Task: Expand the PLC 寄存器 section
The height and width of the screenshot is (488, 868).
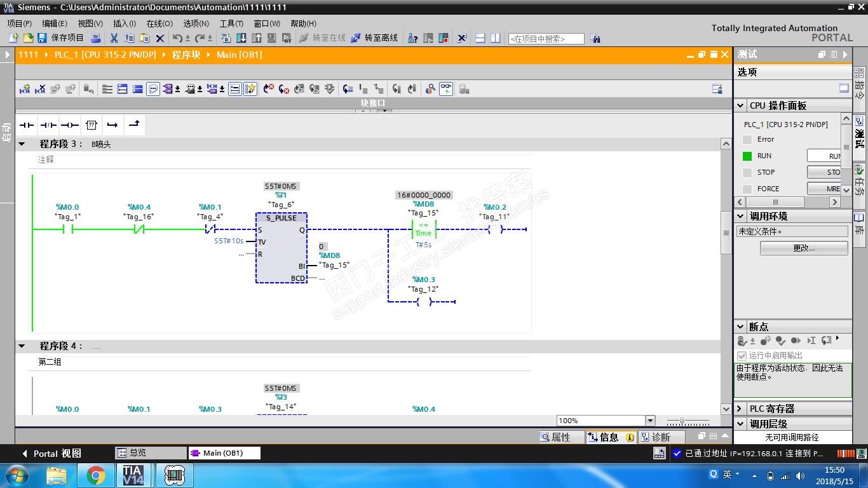Action: 740,409
